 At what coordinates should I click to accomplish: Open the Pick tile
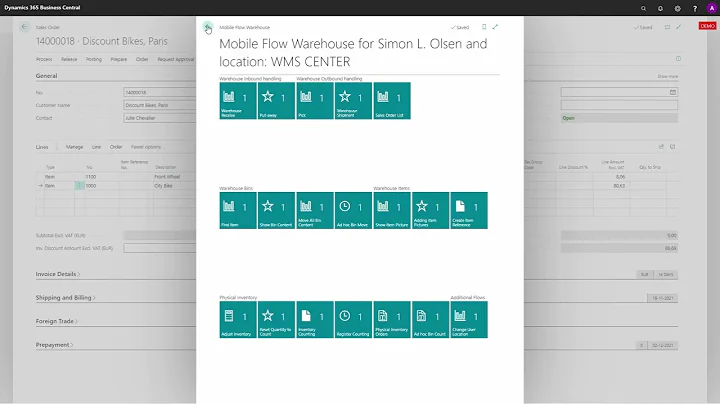click(x=315, y=101)
